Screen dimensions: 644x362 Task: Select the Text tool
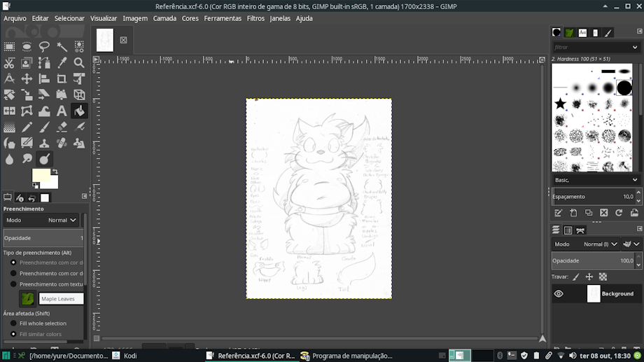[x=62, y=111]
